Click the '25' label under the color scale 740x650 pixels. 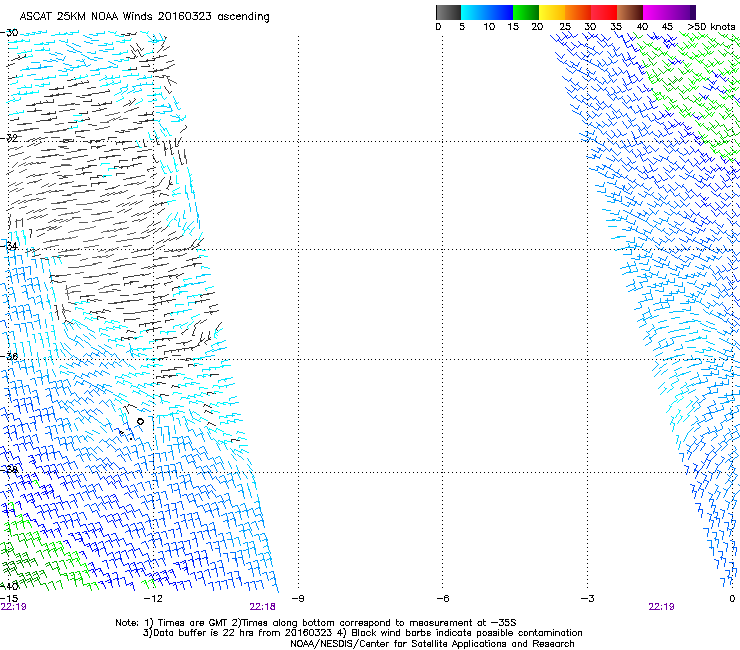coord(565,27)
